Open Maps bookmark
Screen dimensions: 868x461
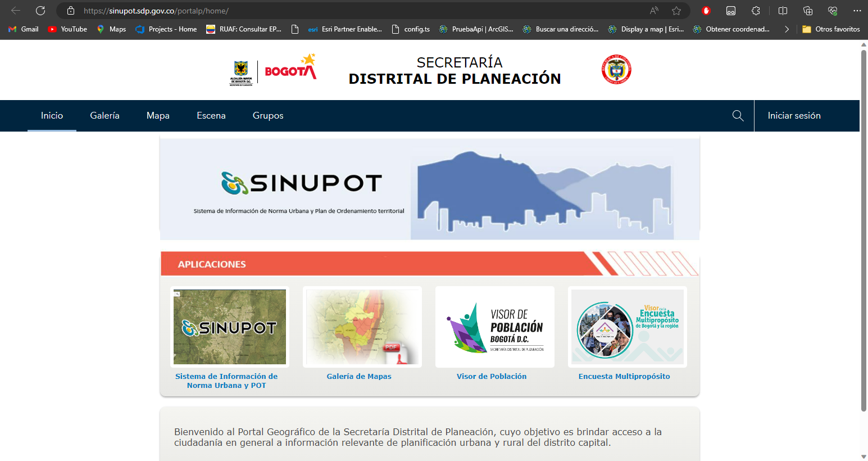[x=111, y=29]
